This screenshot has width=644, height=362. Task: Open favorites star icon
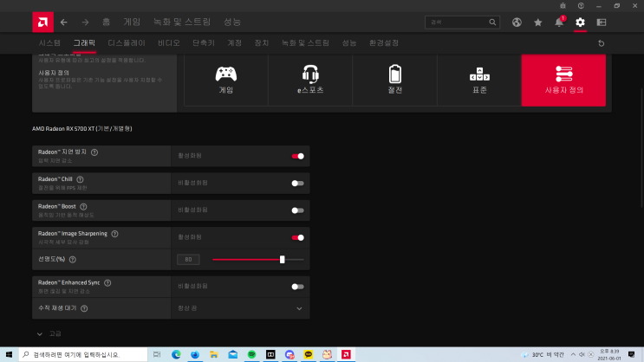coord(538,23)
